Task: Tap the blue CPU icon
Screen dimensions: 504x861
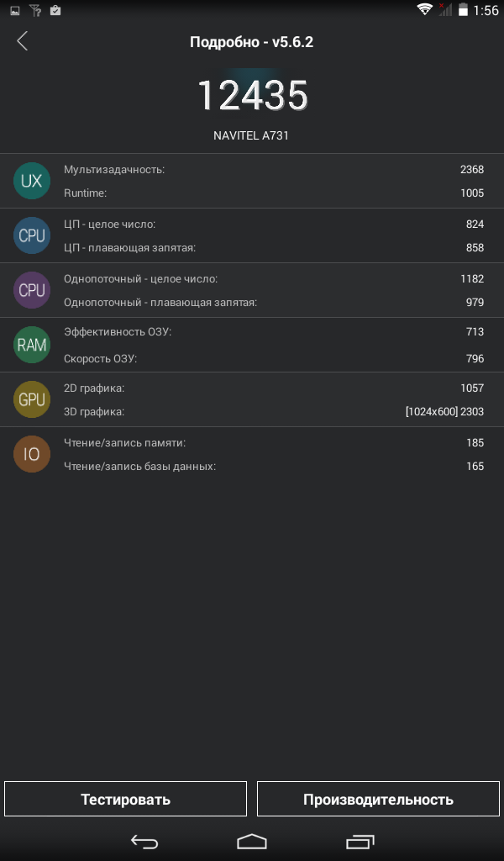Action: (x=32, y=235)
